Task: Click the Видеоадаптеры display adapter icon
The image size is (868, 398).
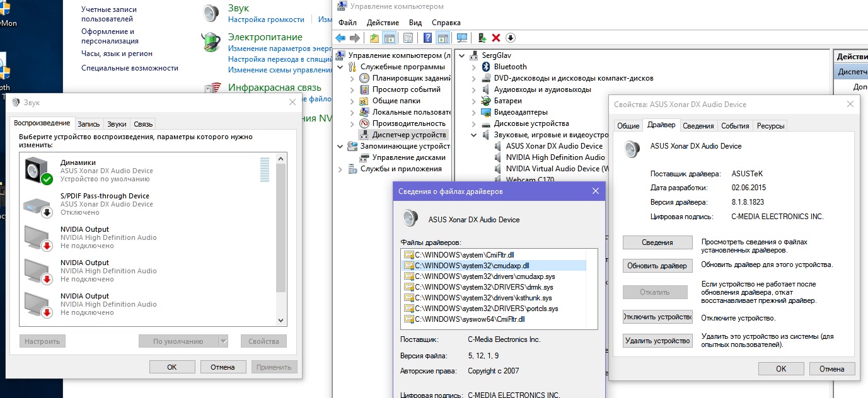Action: [x=486, y=112]
